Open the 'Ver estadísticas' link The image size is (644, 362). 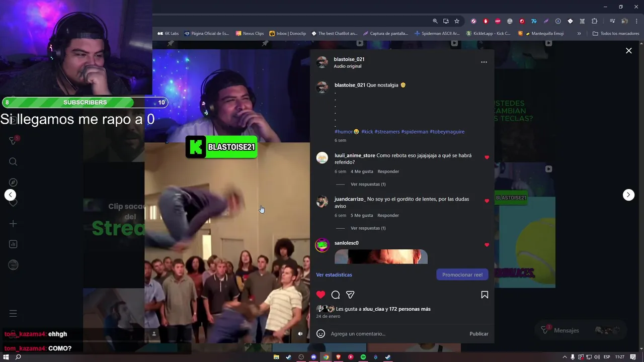tap(334, 275)
